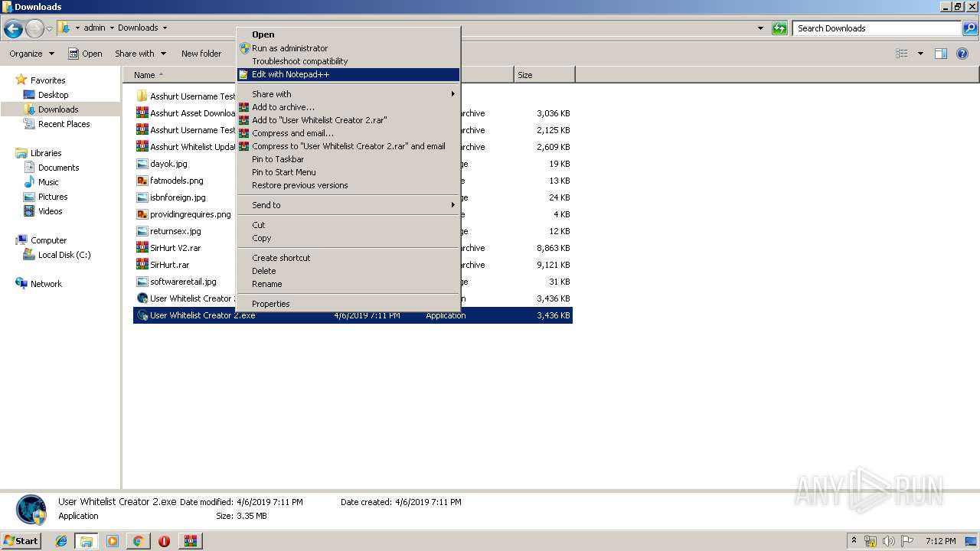Choose Pin to Start Menu option
Viewport: 980px width, 551px height.
pos(348,172)
